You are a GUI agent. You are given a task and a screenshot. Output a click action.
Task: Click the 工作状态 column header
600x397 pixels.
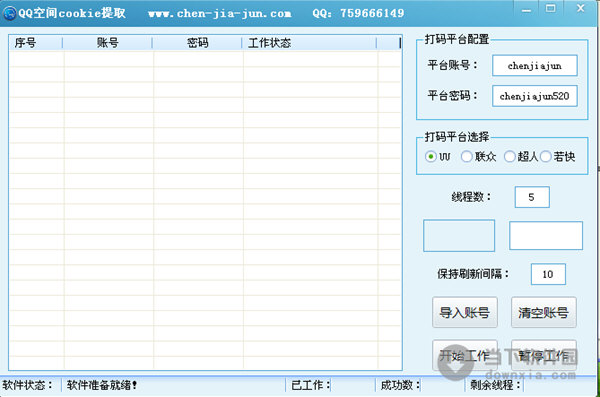[x=309, y=42]
